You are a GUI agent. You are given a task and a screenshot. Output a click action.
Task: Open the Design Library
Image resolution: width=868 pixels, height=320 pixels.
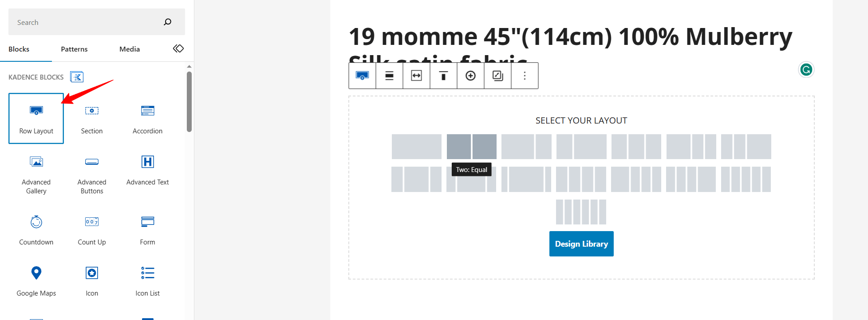(x=581, y=244)
